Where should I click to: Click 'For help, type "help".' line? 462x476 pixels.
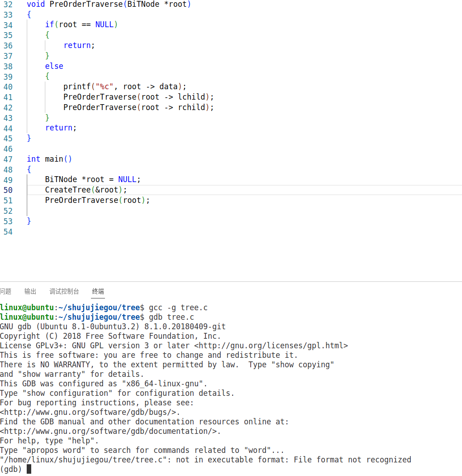[x=49, y=441]
